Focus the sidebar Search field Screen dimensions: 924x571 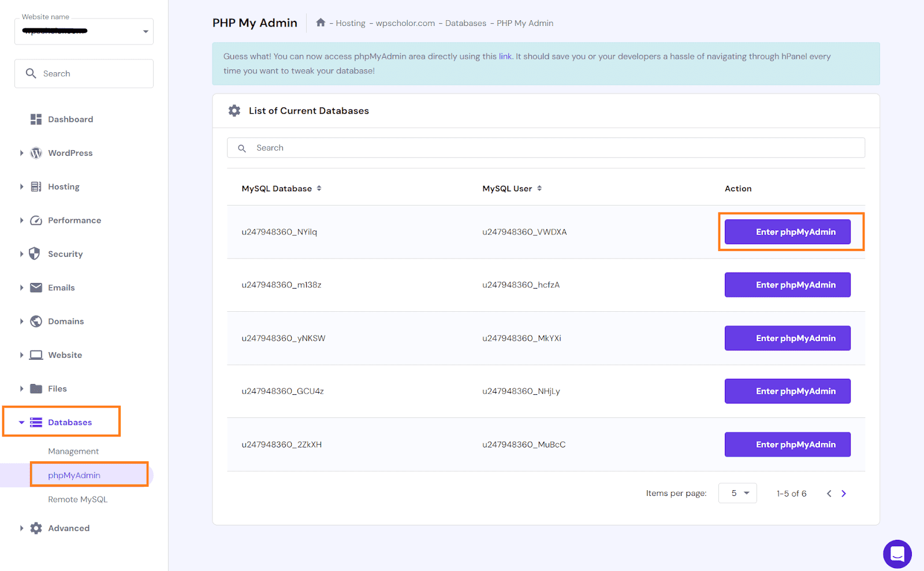(x=84, y=73)
